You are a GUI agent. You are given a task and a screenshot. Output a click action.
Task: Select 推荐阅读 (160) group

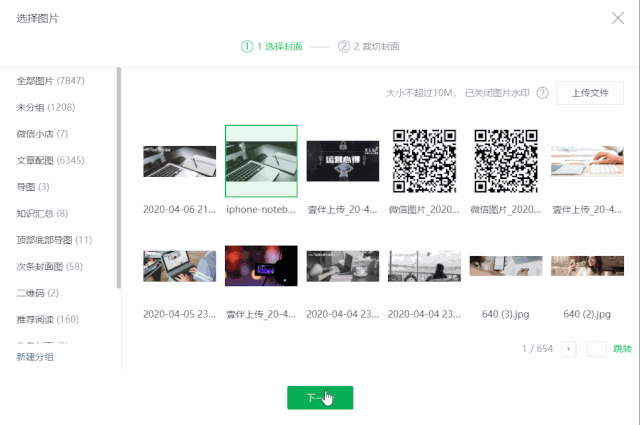coord(48,320)
